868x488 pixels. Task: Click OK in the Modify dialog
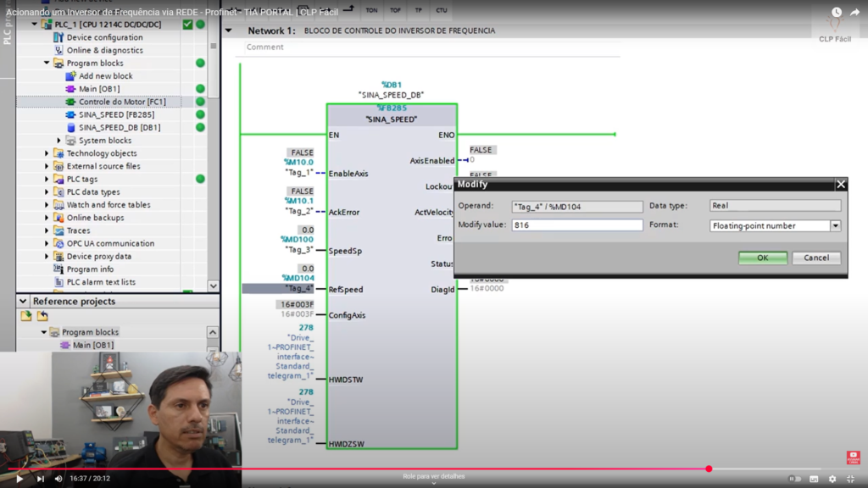[763, 258]
